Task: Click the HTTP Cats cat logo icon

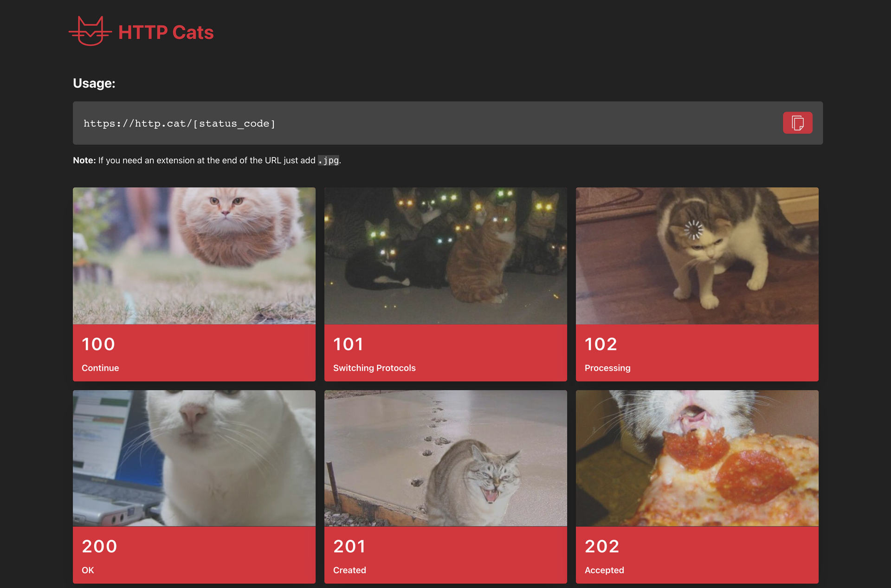Action: pos(90,32)
